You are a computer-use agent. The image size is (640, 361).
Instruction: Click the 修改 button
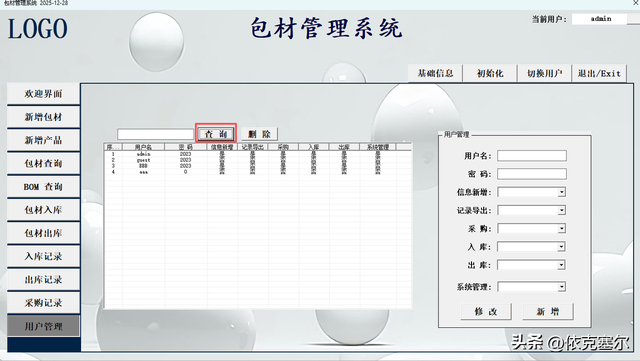coord(486,312)
